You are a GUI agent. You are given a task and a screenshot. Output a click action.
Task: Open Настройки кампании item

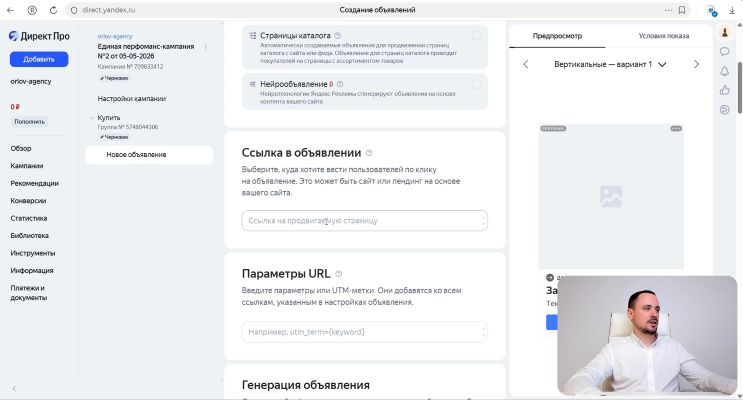pos(132,99)
